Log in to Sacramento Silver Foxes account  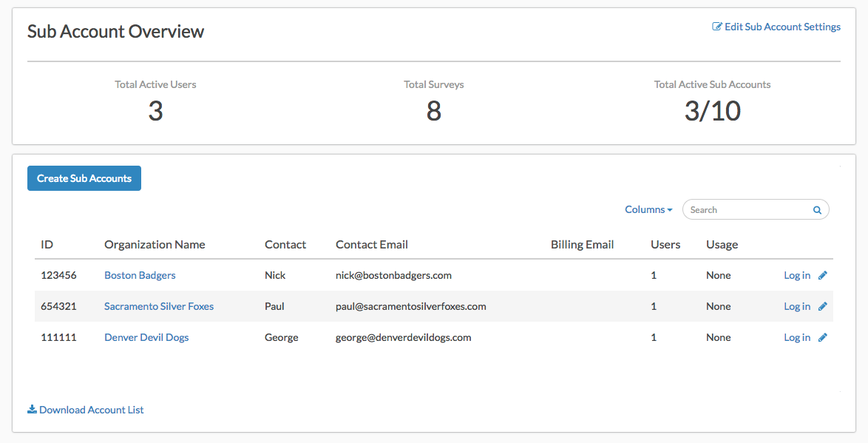coord(796,306)
